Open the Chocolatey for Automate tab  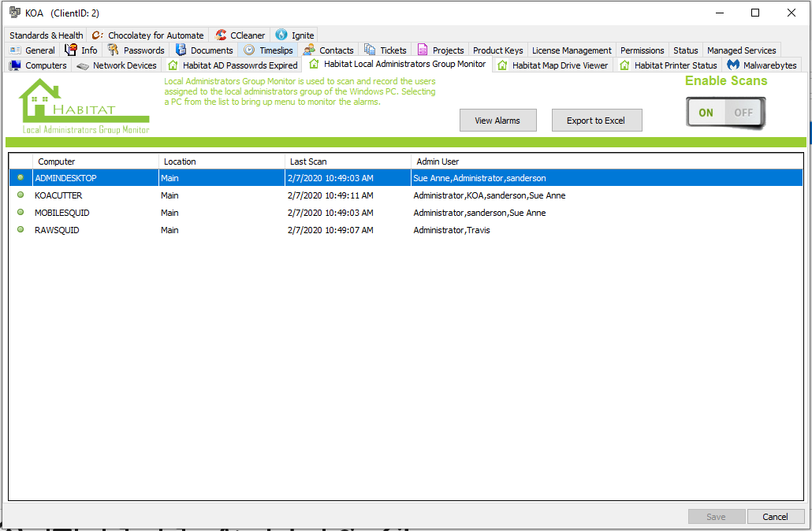(x=147, y=35)
